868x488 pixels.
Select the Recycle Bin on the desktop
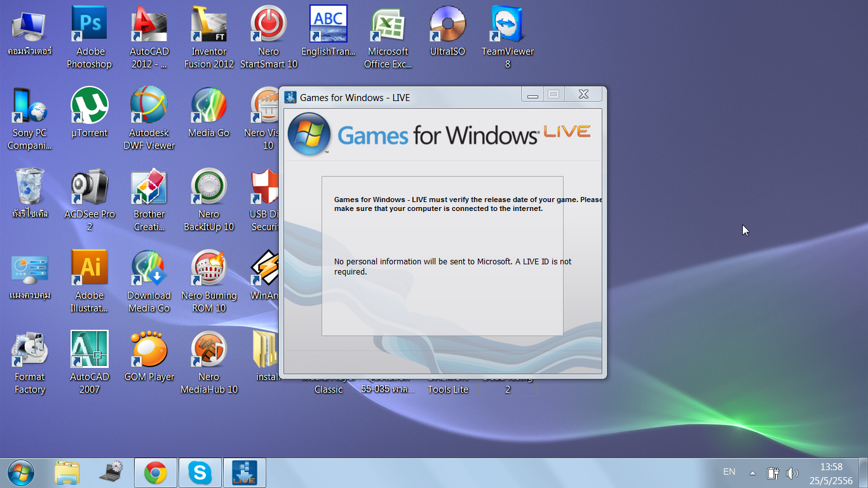click(30, 194)
